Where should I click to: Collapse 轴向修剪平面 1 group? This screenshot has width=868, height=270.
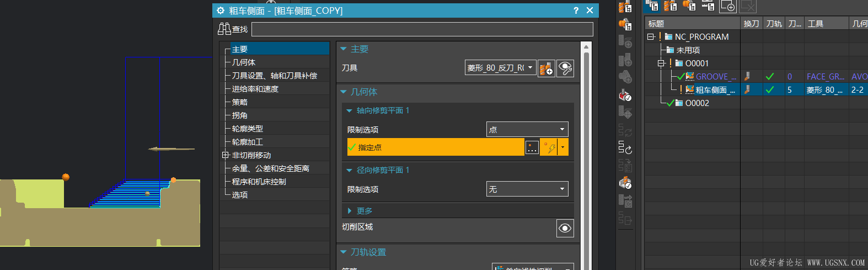point(349,110)
